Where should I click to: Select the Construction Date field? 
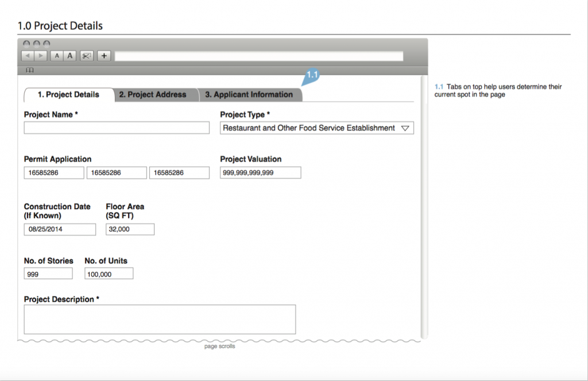click(60, 229)
